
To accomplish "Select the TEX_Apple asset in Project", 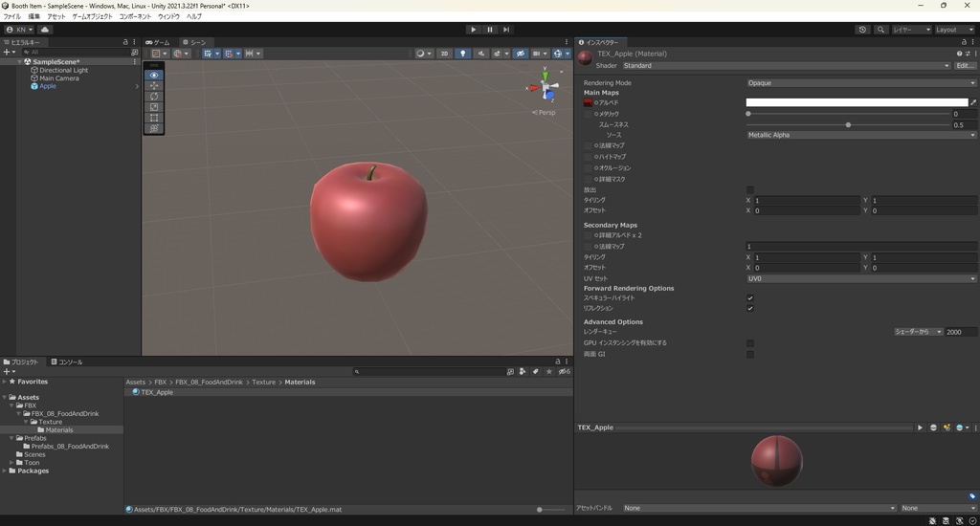I will [157, 392].
